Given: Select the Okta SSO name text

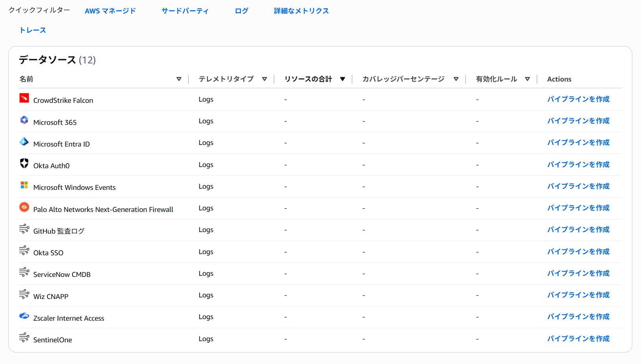Looking at the screenshot, I should [48, 253].
